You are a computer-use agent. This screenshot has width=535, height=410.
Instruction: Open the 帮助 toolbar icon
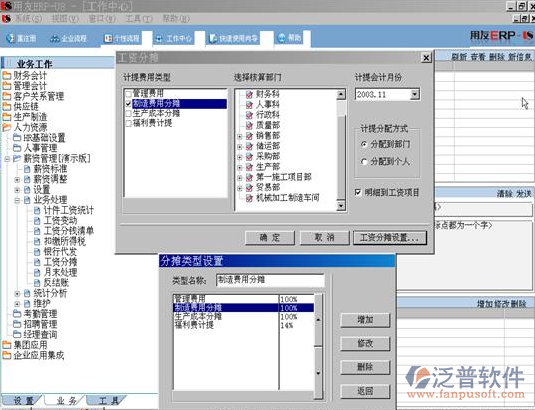(x=282, y=38)
